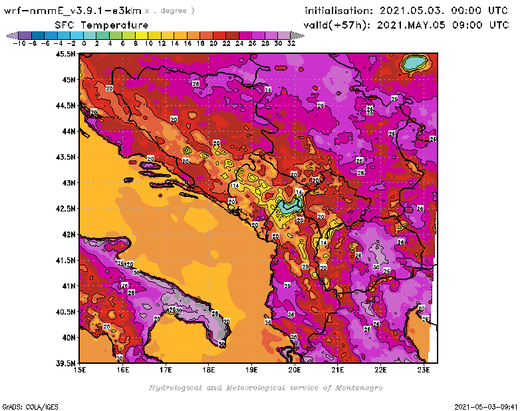Select the light purple 30 to 32 legend swatch
Viewport: 532px width, 411px height.
[284, 35]
